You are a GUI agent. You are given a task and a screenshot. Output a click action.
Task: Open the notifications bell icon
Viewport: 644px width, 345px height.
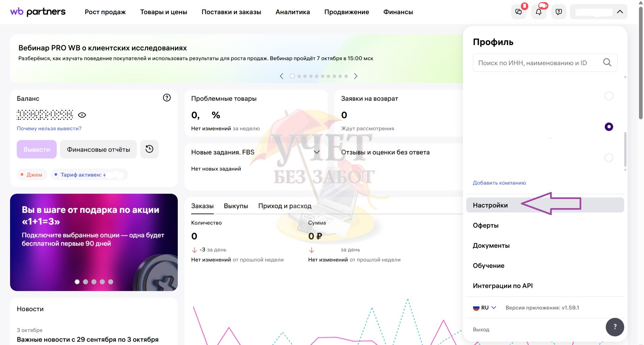(x=539, y=12)
